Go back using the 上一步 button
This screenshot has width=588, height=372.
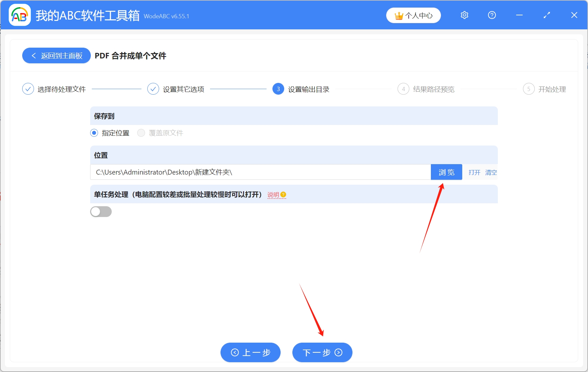pos(250,352)
